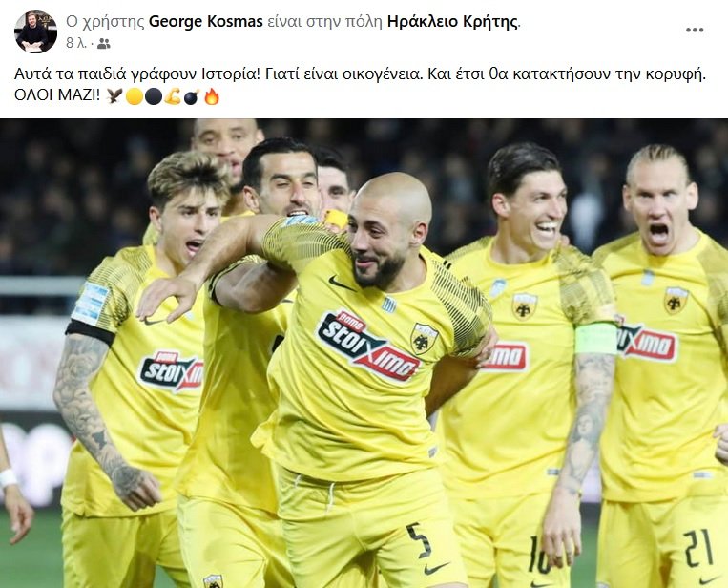Click the Stoiximan logo on center jersey

[368, 346]
